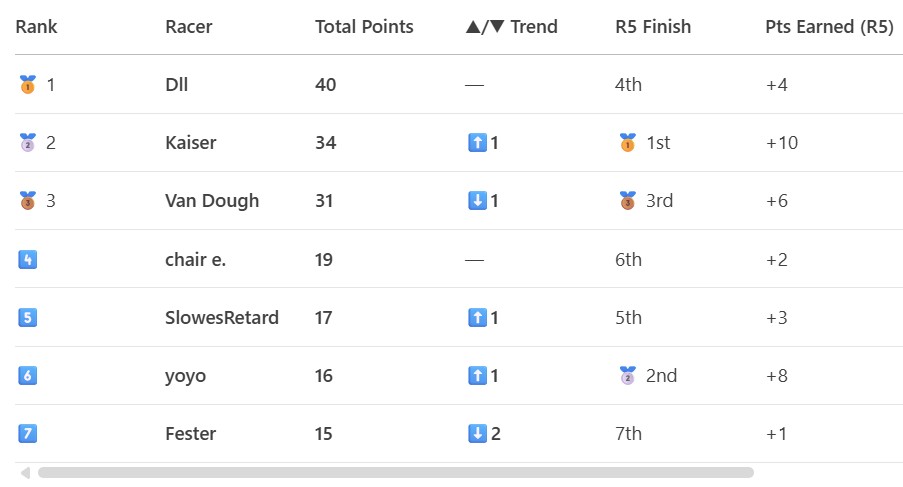The image size is (903, 487).
Task: Click the silver medal icon next to 2nd finish
Action: (628, 375)
